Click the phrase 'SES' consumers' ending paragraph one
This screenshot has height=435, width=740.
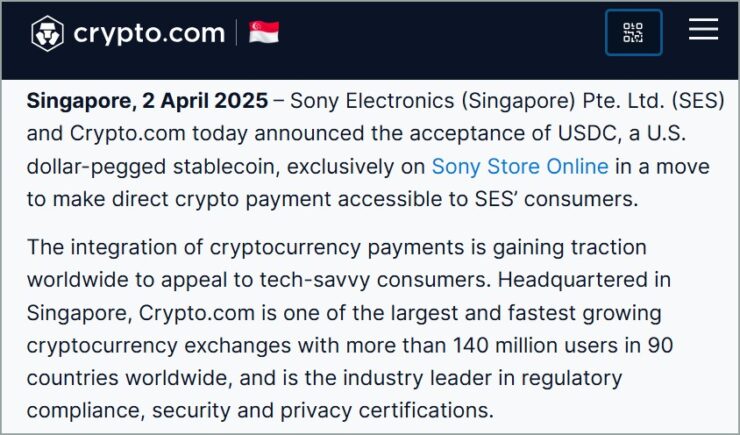coord(556,199)
